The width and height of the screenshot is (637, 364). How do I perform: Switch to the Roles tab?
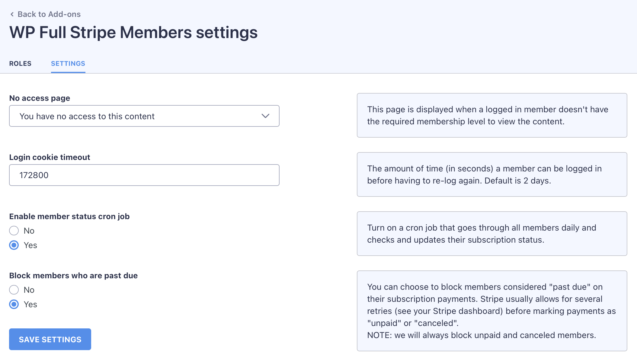coord(20,64)
